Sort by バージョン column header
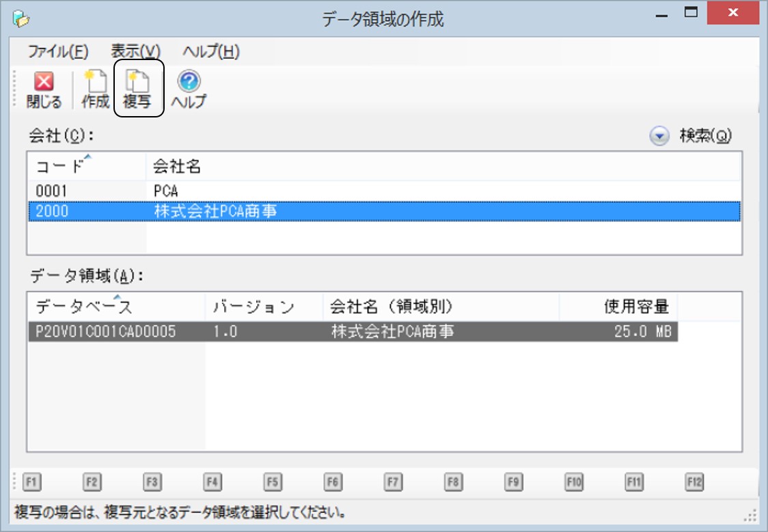 click(x=263, y=307)
